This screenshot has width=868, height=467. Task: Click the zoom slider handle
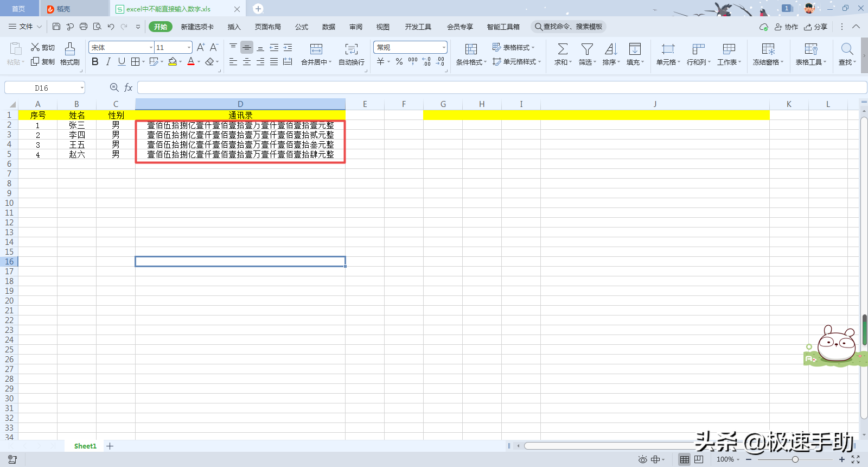795,459
